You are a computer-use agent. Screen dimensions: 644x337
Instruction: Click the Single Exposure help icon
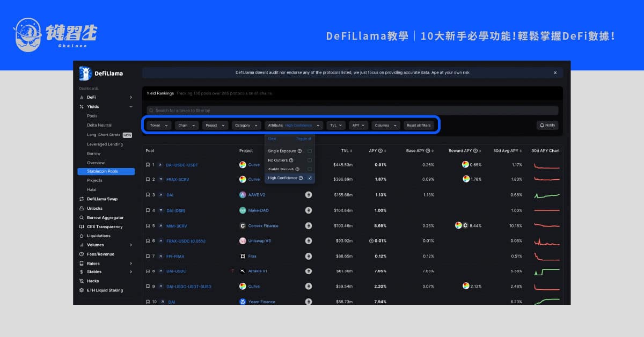click(x=299, y=151)
